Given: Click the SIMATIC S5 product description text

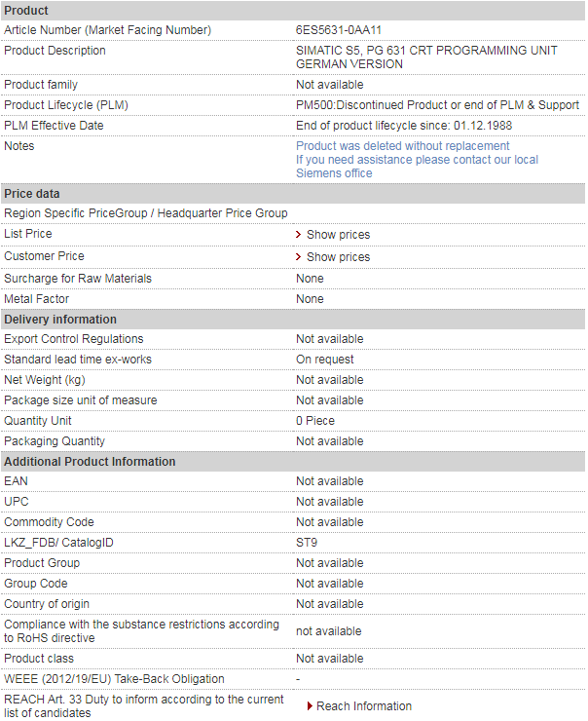Looking at the screenshot, I should point(426,57).
